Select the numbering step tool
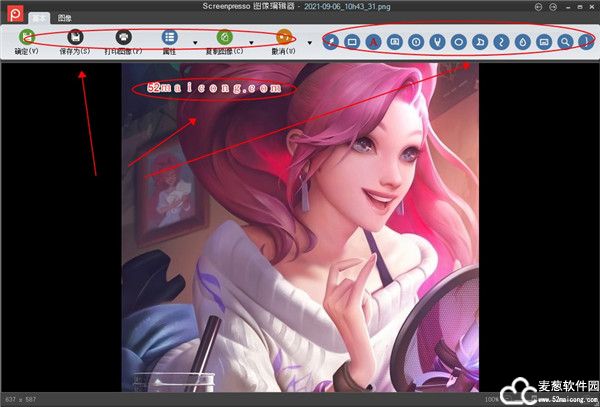Image resolution: width=600 pixels, height=407 pixels. [x=416, y=42]
